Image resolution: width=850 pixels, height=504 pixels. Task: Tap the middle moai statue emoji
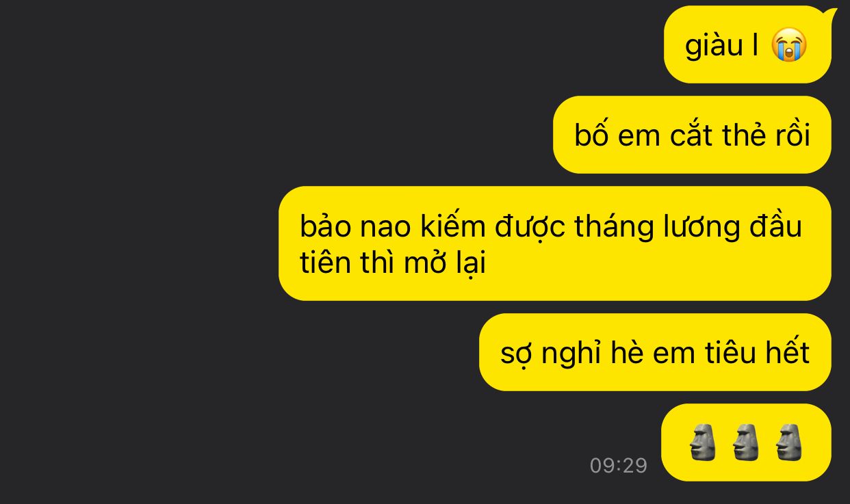746,442
